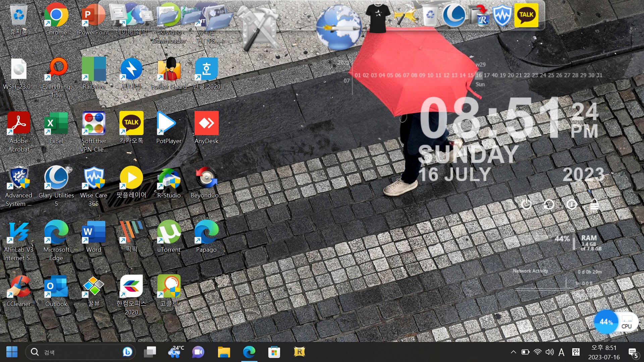The height and width of the screenshot is (362, 644).
Task: Click the power button on clock widget
Action: click(526, 204)
